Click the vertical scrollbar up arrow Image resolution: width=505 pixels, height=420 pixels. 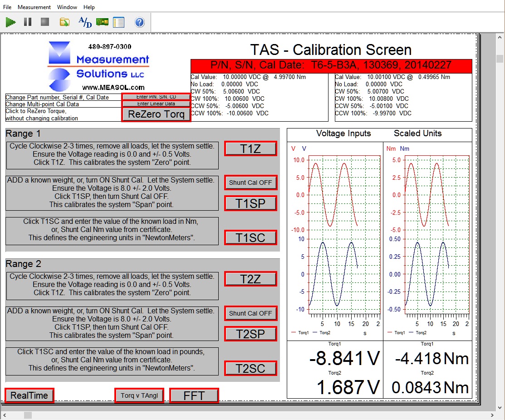click(500, 37)
